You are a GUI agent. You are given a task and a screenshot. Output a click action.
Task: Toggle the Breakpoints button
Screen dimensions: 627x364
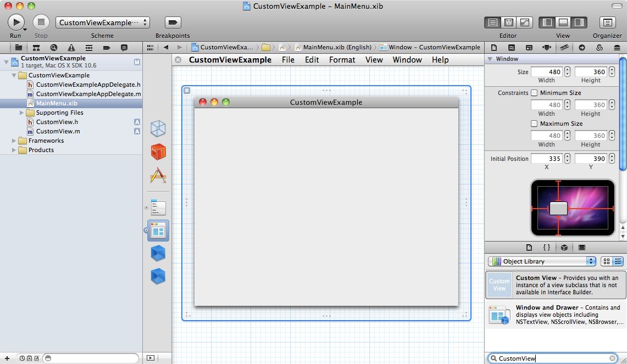click(173, 23)
